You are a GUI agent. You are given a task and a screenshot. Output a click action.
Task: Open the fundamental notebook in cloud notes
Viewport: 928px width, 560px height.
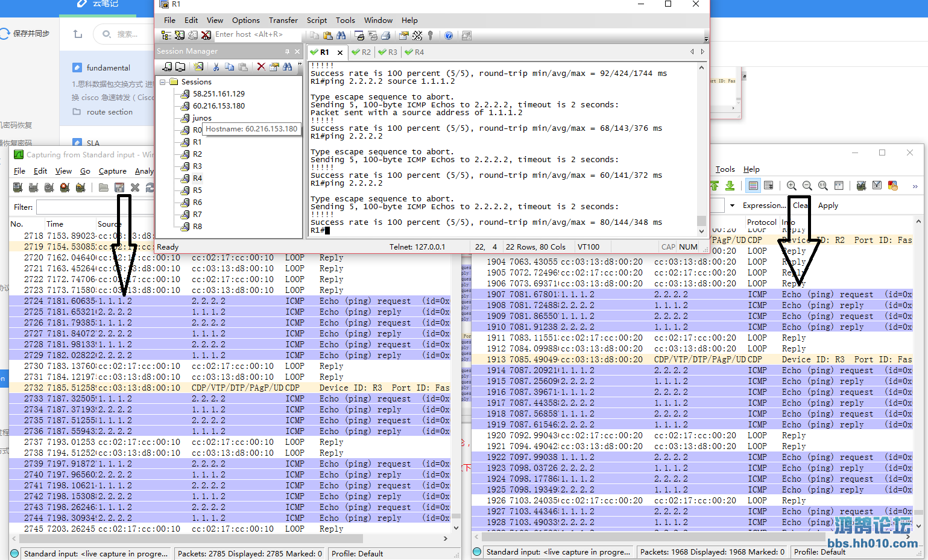pos(108,68)
